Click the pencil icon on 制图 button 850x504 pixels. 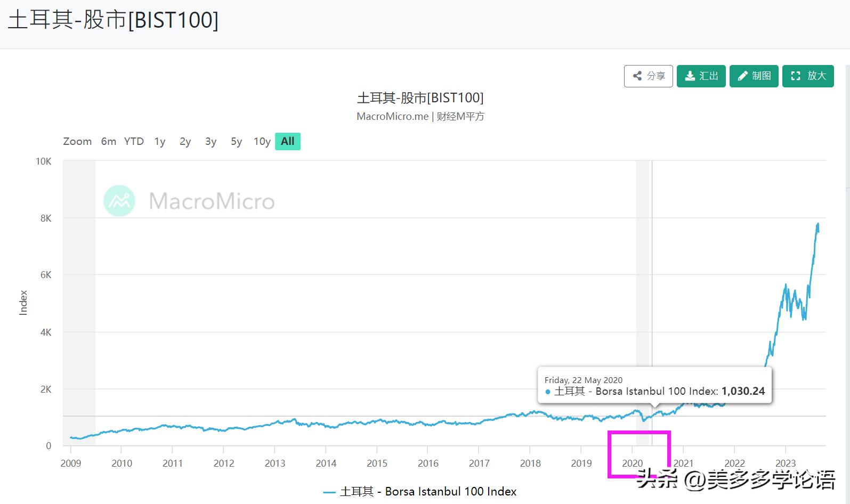pyautogui.click(x=742, y=76)
